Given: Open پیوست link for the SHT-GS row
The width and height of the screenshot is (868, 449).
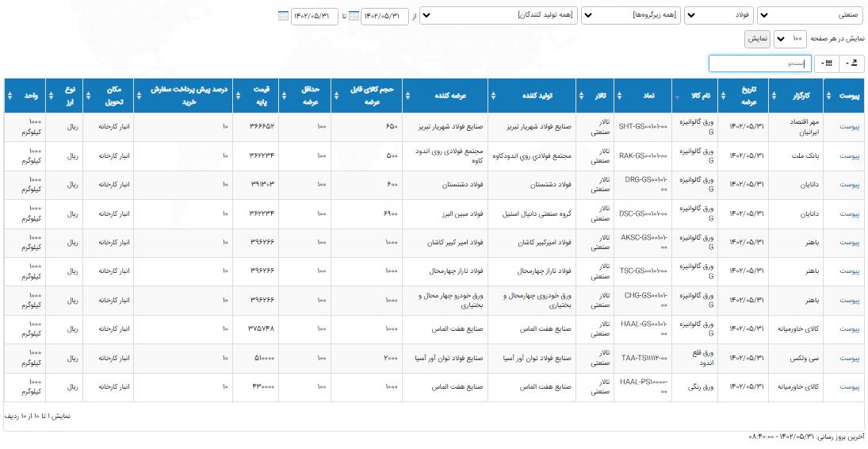Looking at the screenshot, I should (x=850, y=127).
